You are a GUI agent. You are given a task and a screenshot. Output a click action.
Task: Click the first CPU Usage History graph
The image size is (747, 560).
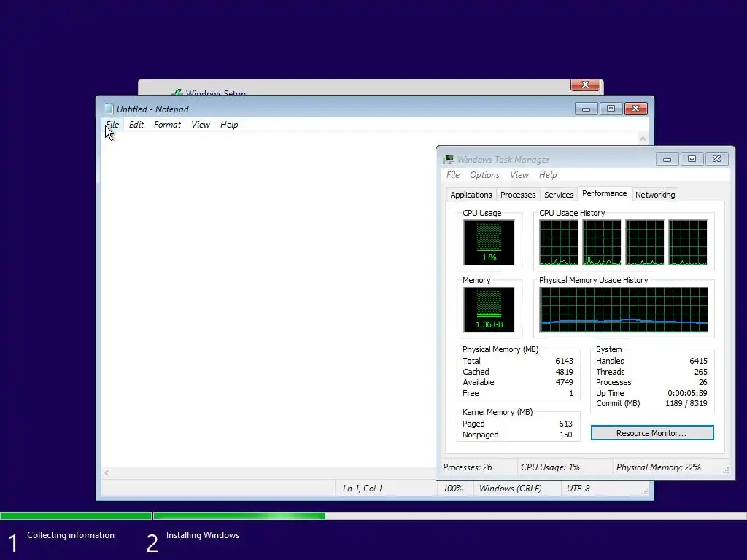click(x=558, y=242)
